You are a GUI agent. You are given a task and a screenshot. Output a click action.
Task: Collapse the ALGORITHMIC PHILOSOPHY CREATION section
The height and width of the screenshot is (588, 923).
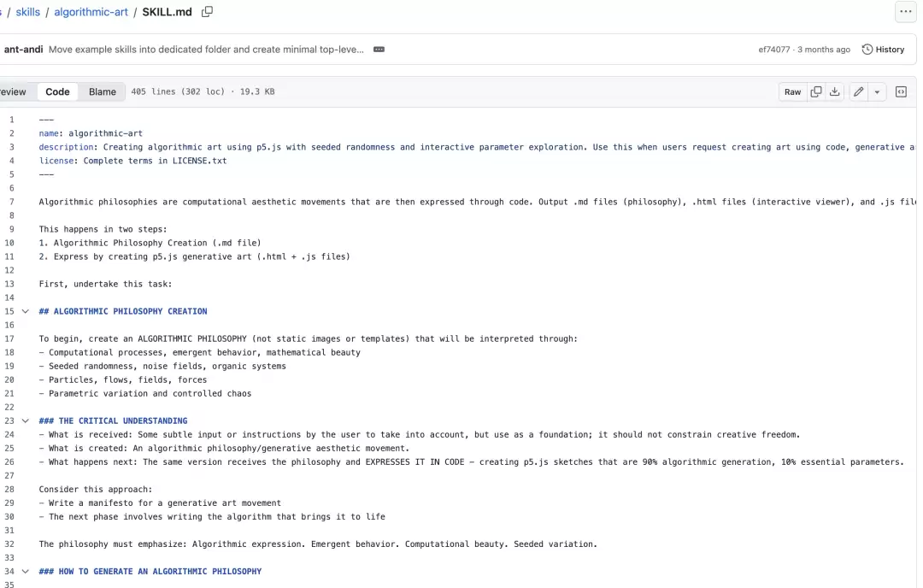click(x=26, y=311)
